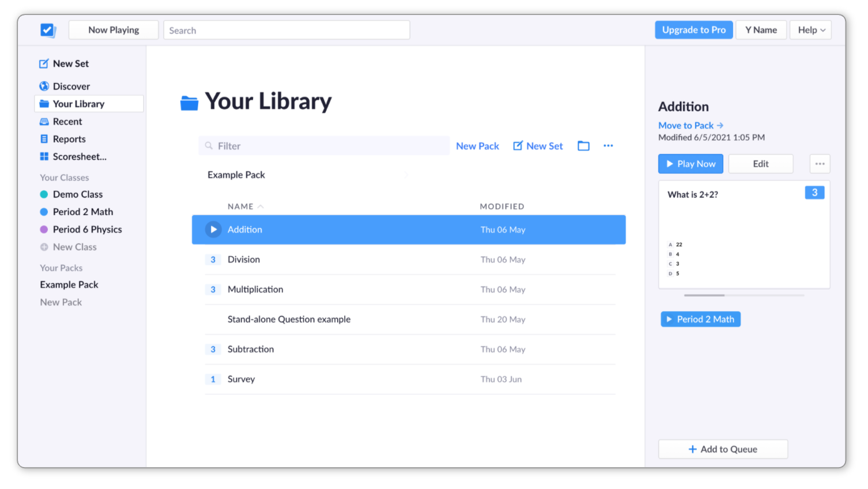Expand the Help dropdown menu
This screenshot has width=868, height=489.
pyautogui.click(x=811, y=30)
